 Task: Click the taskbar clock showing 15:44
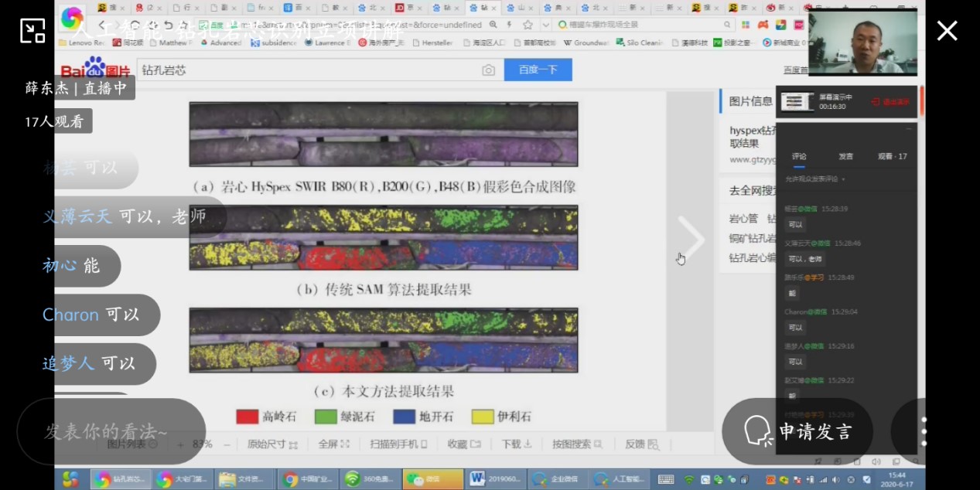click(x=896, y=479)
